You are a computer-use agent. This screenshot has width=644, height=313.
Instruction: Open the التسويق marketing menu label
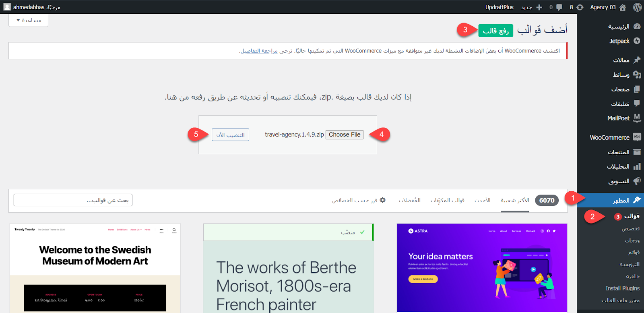619,181
